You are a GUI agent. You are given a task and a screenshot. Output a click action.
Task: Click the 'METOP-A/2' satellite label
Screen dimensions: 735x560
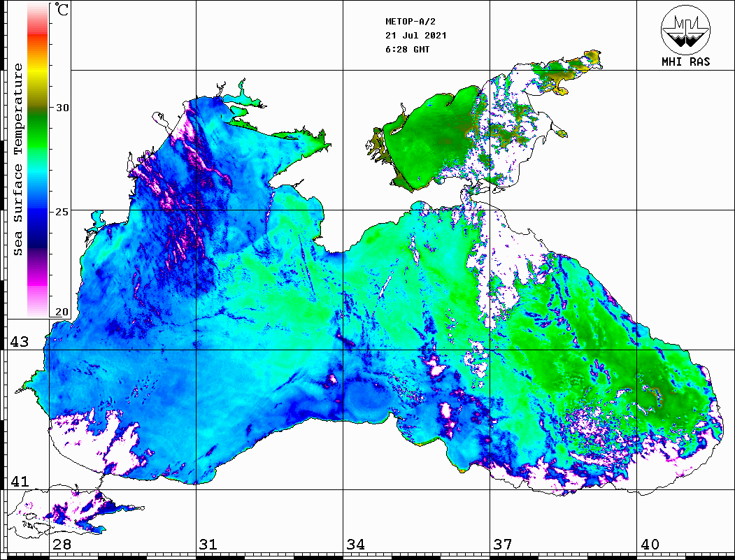click(411, 22)
